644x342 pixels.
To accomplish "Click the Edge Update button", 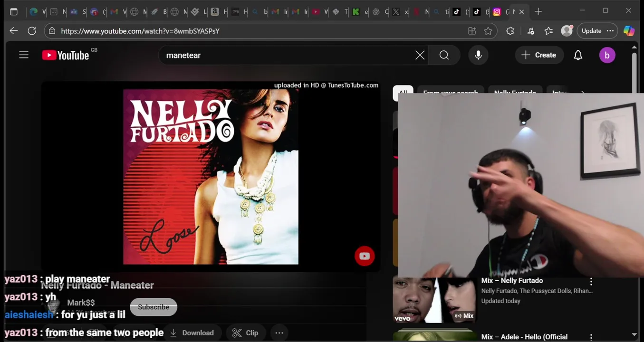I will point(592,31).
